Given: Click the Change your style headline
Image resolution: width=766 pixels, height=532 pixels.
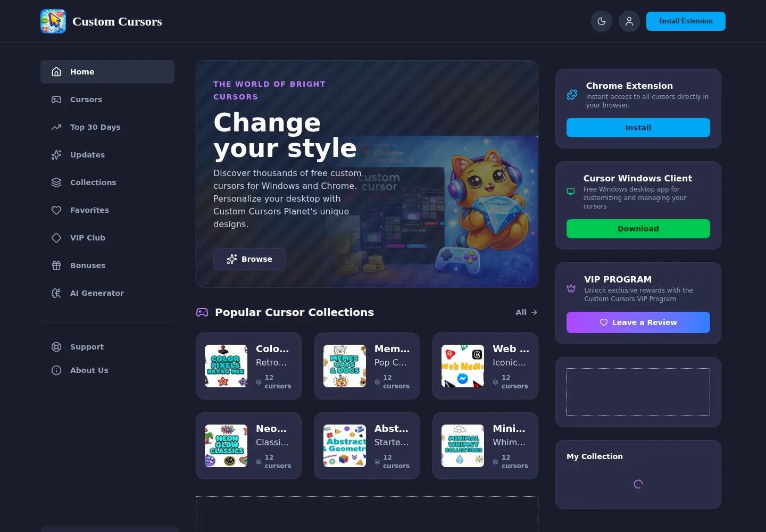Looking at the screenshot, I should [285, 135].
